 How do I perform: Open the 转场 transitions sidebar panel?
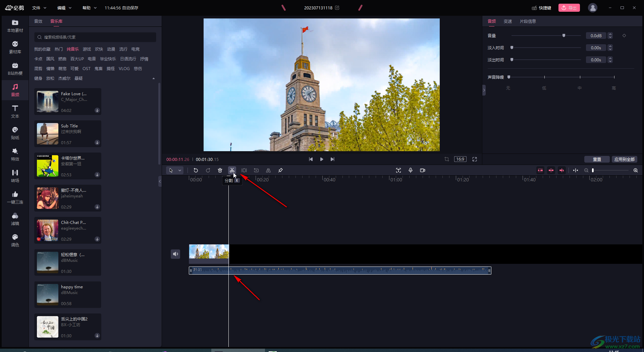pyautogui.click(x=15, y=176)
